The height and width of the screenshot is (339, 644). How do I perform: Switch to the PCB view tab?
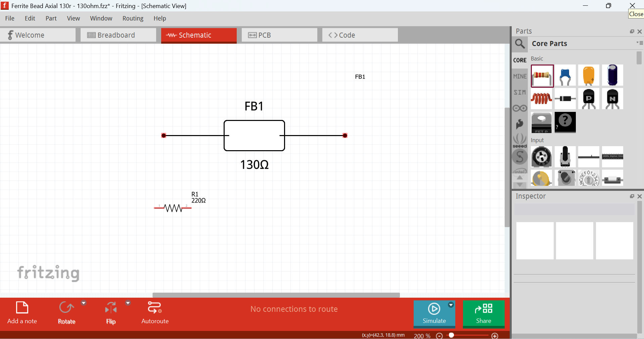[279, 35]
